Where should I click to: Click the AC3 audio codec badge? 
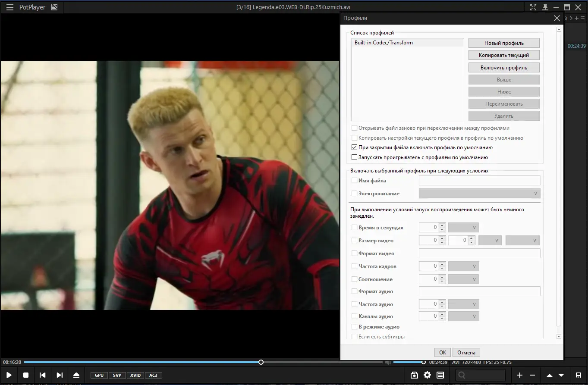pyautogui.click(x=153, y=375)
